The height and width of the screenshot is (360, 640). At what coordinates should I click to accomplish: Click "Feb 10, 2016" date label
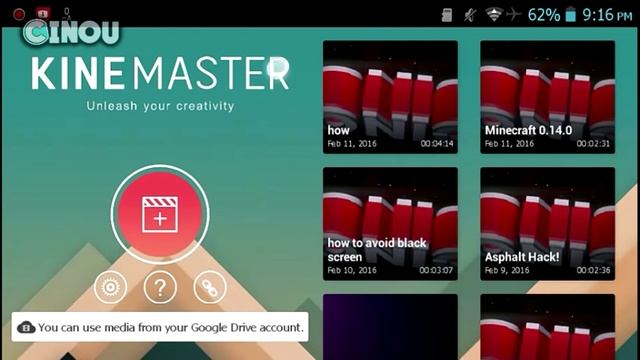pos(352,270)
